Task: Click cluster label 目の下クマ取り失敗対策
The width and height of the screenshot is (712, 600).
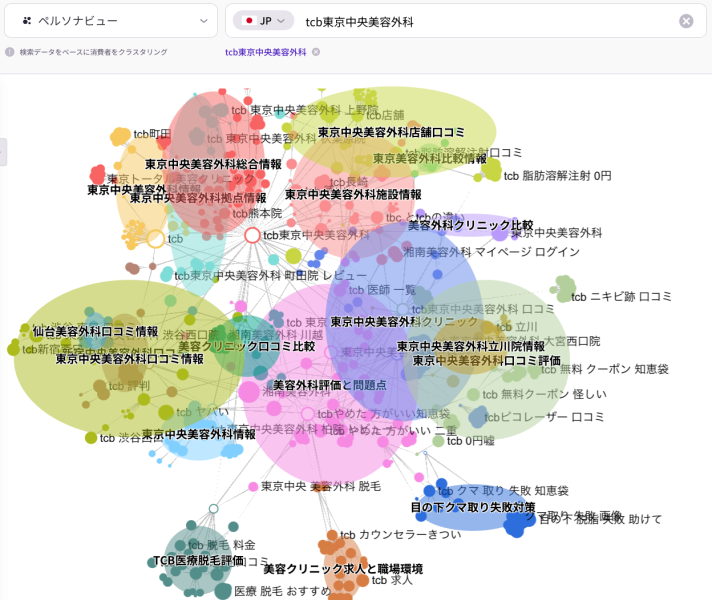Action: pyautogui.click(x=473, y=507)
